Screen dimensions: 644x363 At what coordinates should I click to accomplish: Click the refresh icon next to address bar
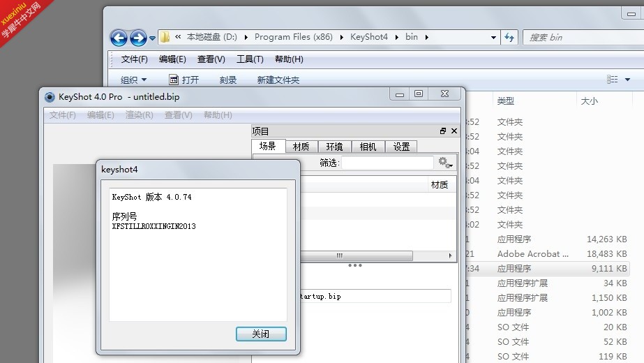(x=509, y=38)
